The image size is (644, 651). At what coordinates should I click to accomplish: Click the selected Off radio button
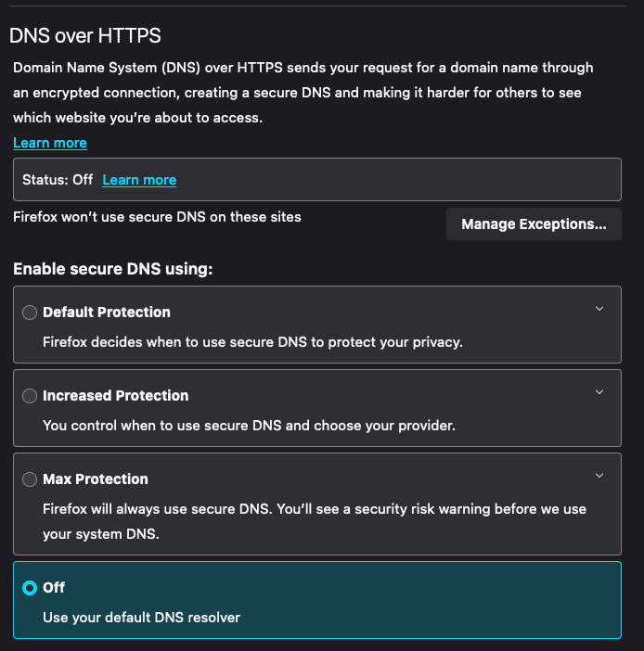pyautogui.click(x=30, y=588)
